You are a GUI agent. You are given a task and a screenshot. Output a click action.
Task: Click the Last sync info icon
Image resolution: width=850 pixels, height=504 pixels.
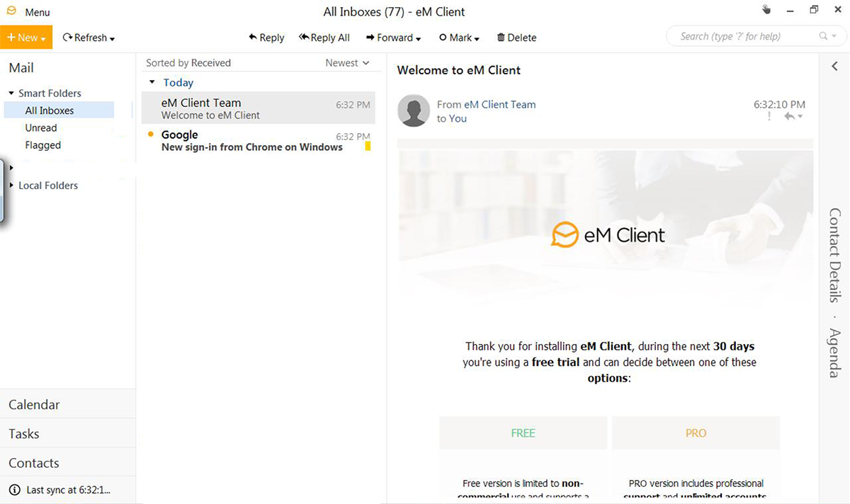tap(14, 490)
